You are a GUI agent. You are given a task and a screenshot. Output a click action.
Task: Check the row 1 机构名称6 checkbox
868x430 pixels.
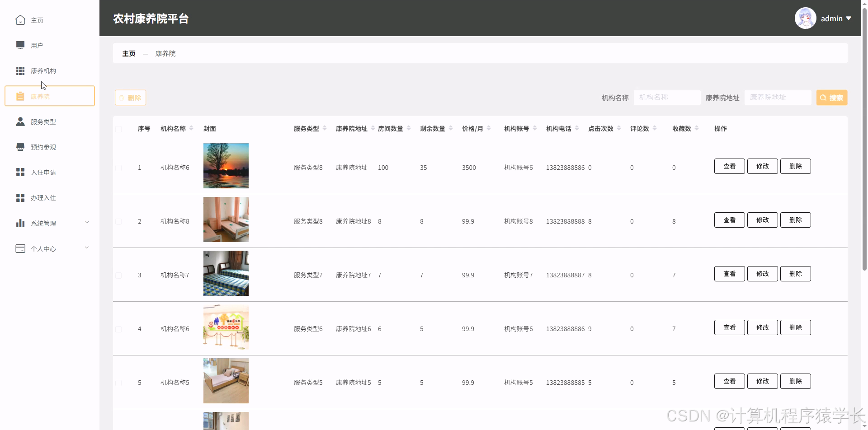coord(118,168)
